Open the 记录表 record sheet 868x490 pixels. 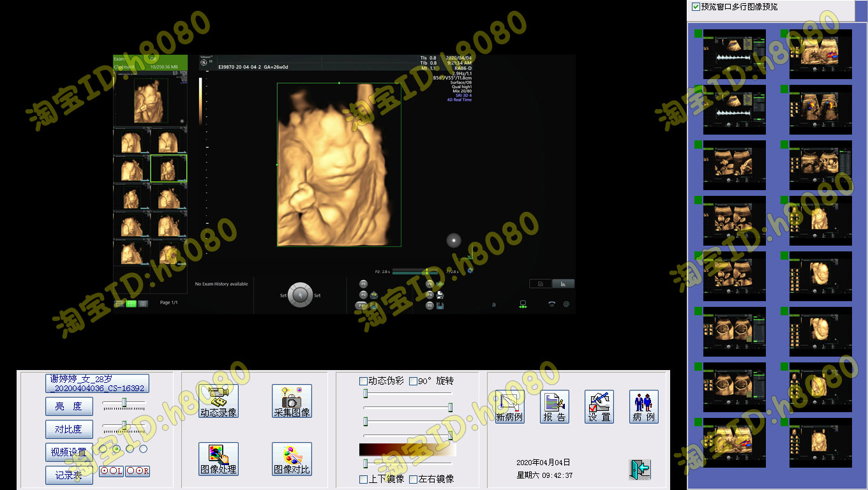point(69,475)
